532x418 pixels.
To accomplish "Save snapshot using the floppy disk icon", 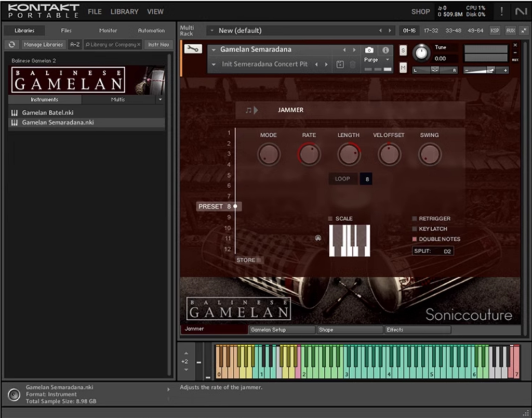I will pos(340,64).
